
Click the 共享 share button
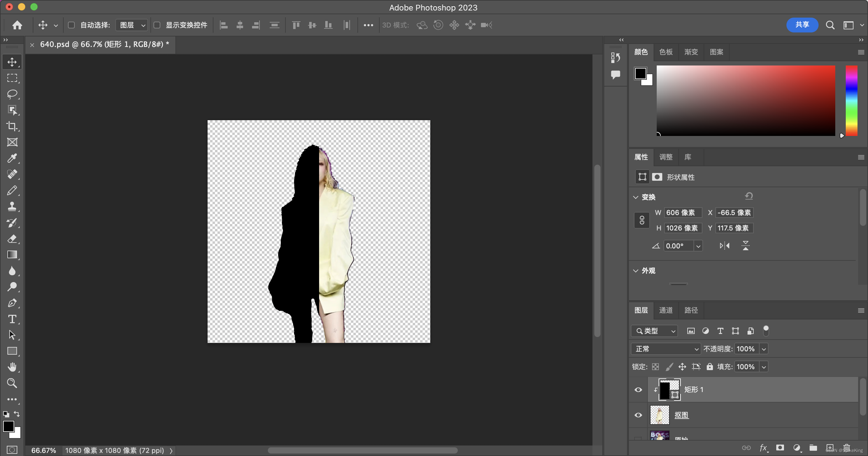pyautogui.click(x=802, y=25)
